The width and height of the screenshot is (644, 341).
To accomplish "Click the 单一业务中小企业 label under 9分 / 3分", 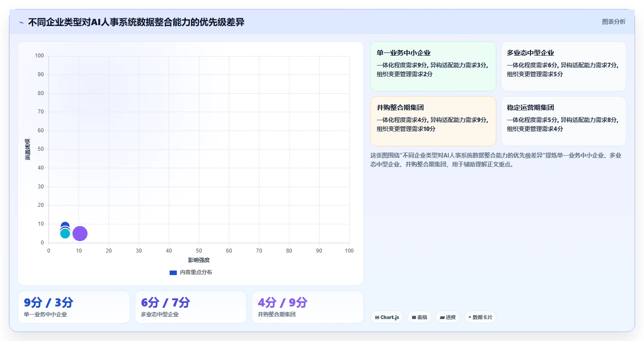I will pyautogui.click(x=45, y=315).
